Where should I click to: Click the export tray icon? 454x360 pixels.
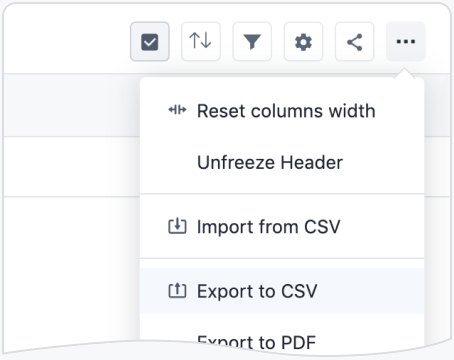[x=177, y=290]
